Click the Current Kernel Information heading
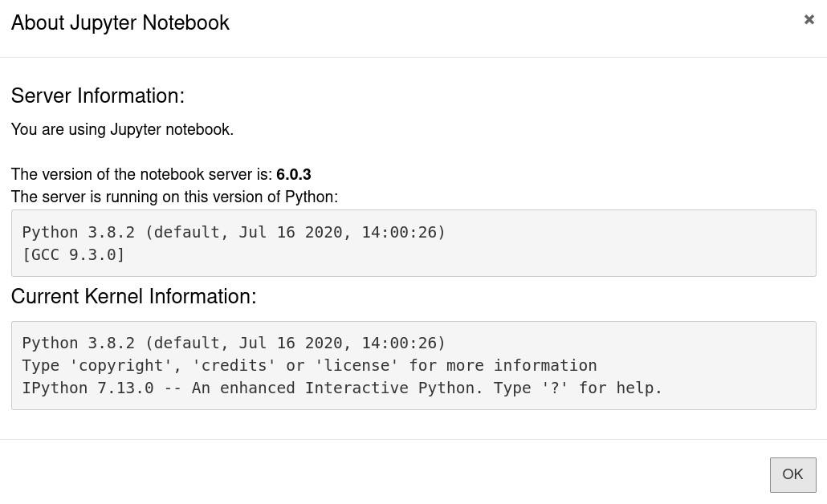Viewport: 827px width, 504px height. point(133,296)
